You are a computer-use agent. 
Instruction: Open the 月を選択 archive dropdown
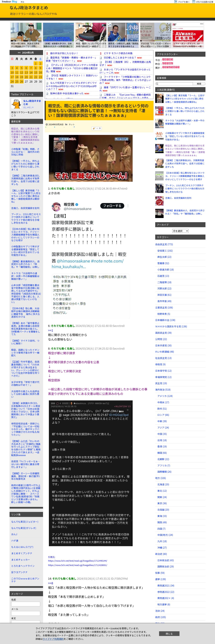pos(180,231)
